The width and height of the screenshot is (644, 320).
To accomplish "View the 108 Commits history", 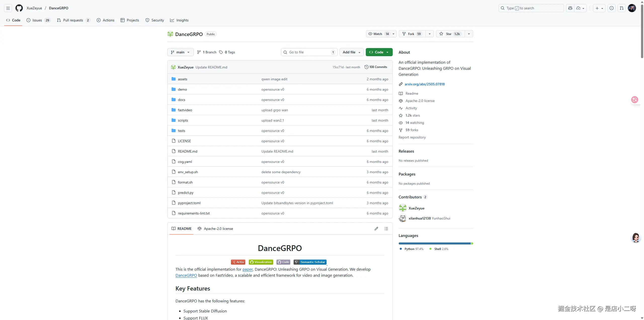I will pyautogui.click(x=376, y=67).
